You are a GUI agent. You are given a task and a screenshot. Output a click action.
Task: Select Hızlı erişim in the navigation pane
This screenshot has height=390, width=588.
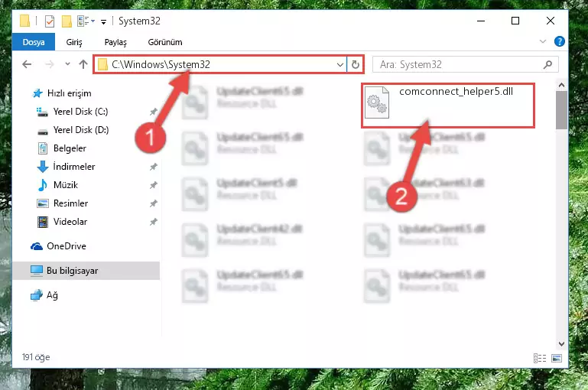[69, 93]
